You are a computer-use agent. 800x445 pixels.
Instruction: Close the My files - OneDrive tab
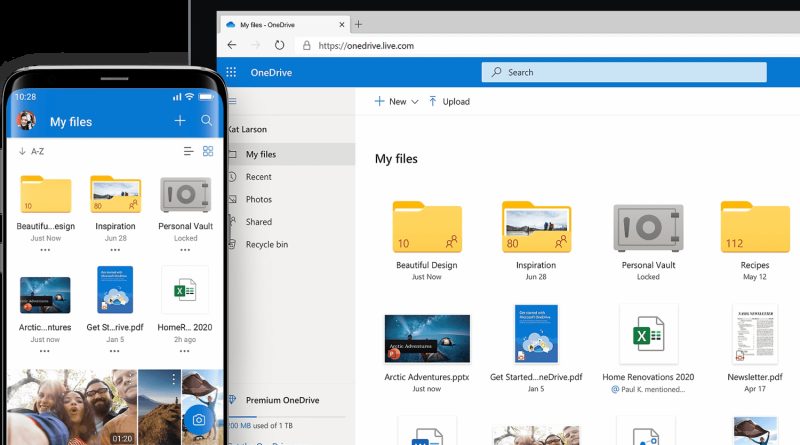pos(342,24)
